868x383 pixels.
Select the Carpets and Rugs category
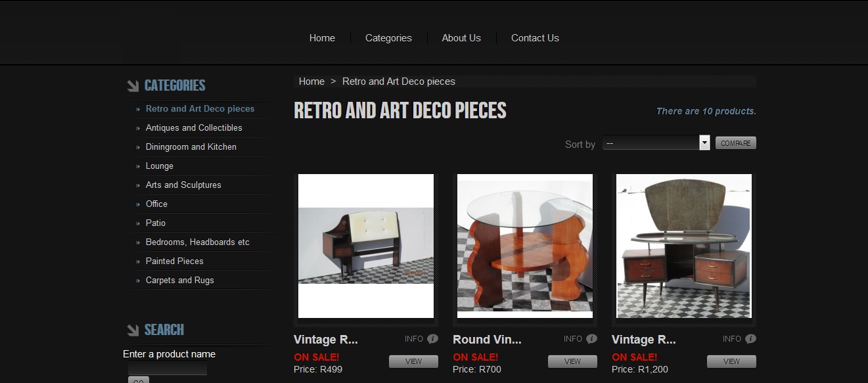(x=180, y=280)
